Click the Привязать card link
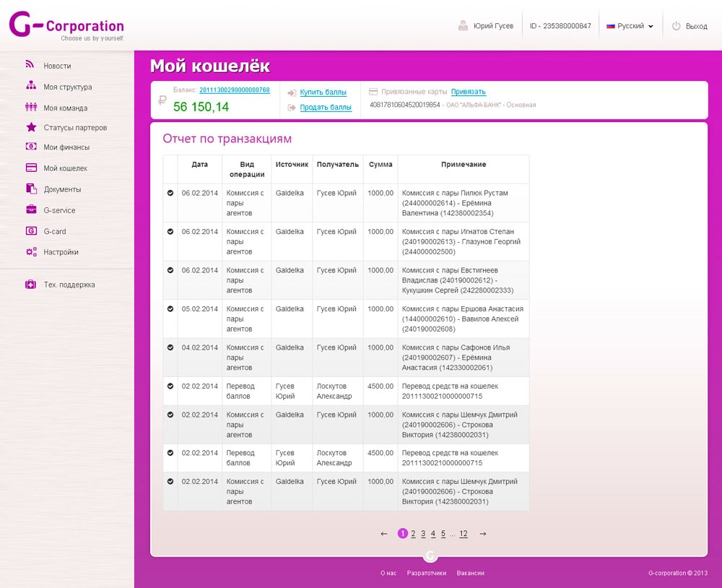 [x=469, y=92]
